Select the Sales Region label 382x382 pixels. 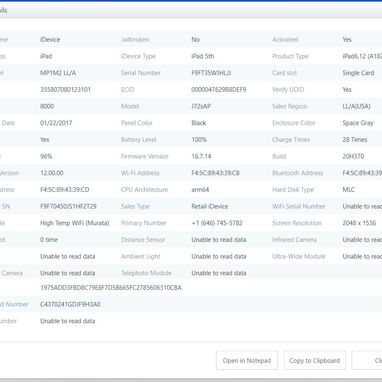pos(290,106)
